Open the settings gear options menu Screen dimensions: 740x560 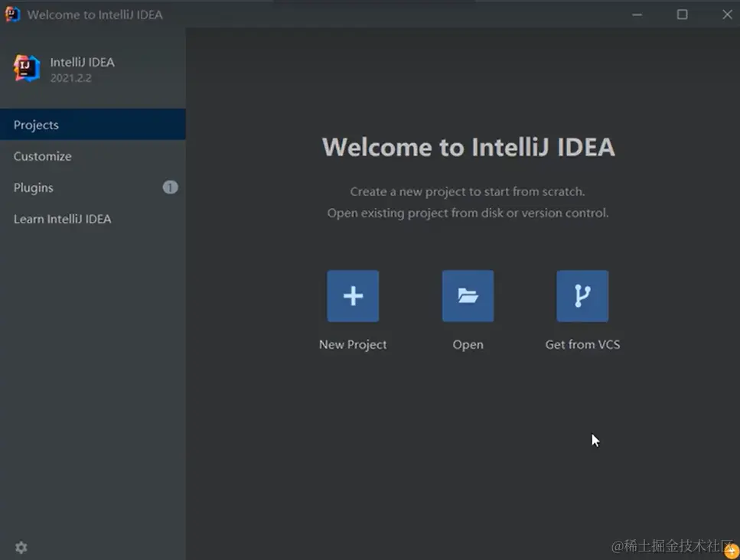(x=21, y=547)
